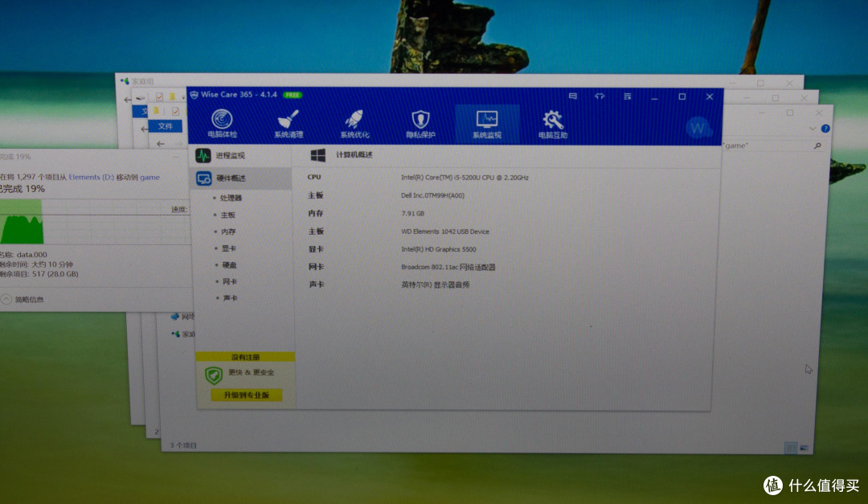Click the green FREE badge
The image size is (868, 504).
[293, 95]
